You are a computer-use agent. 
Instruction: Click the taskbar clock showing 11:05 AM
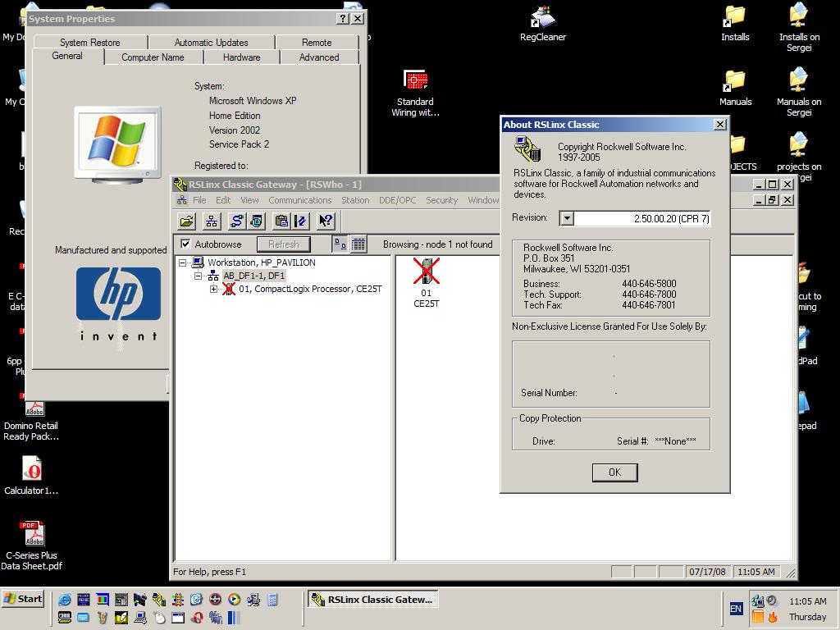pos(807,601)
